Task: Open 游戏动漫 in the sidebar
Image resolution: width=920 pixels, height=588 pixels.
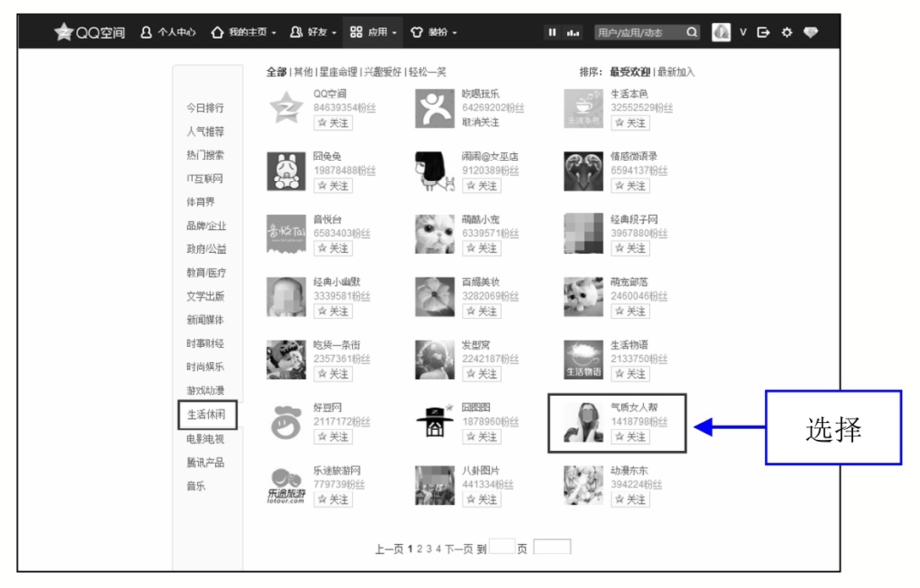Action: pos(206,390)
